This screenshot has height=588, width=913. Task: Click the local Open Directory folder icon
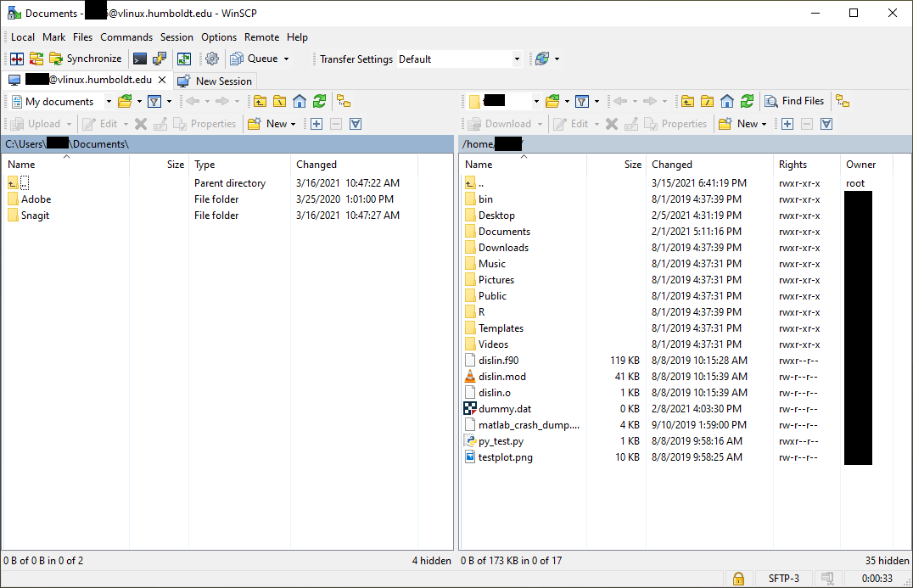pyautogui.click(x=126, y=101)
